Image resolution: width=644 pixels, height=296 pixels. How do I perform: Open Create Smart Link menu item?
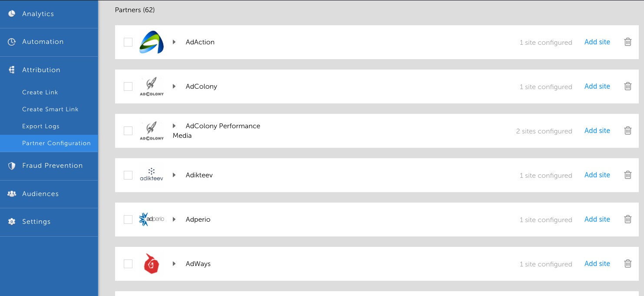pos(50,109)
